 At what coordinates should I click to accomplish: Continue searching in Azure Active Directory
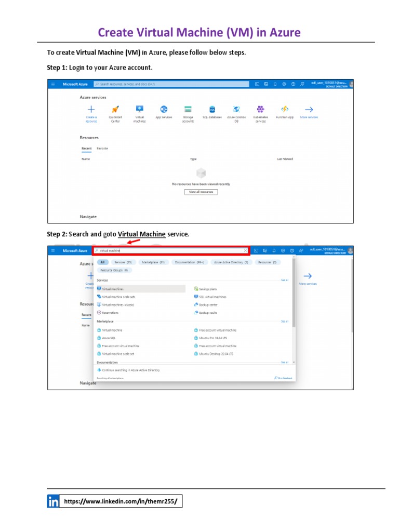click(128, 370)
